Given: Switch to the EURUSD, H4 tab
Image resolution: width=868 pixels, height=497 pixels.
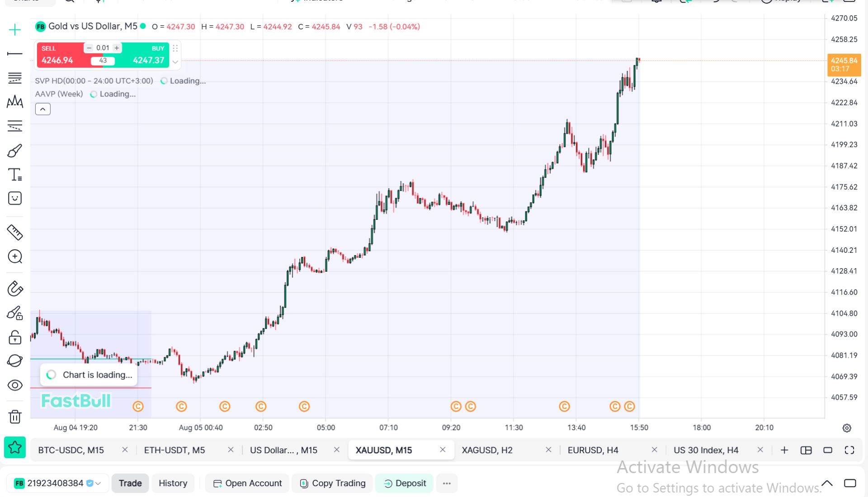Looking at the screenshot, I should pyautogui.click(x=593, y=450).
